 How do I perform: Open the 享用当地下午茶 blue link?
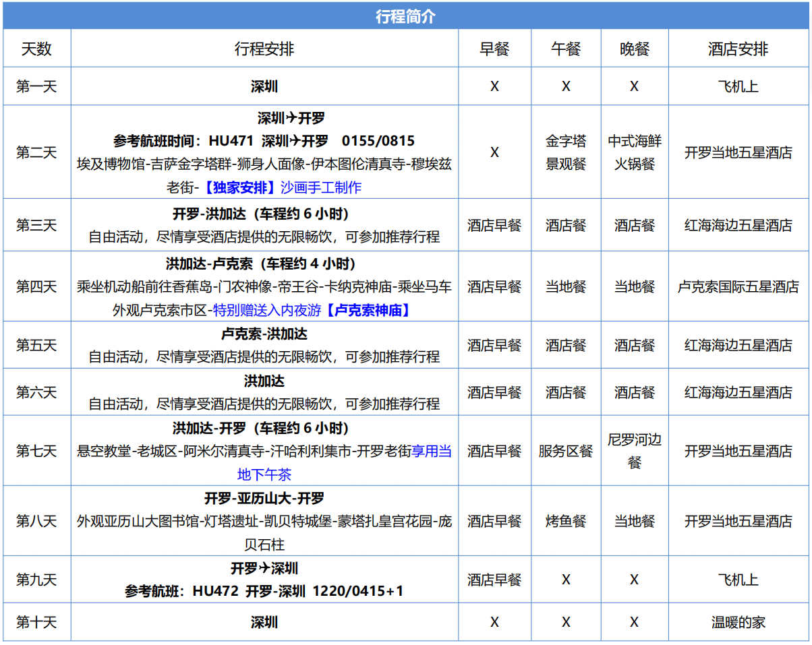(x=345, y=462)
